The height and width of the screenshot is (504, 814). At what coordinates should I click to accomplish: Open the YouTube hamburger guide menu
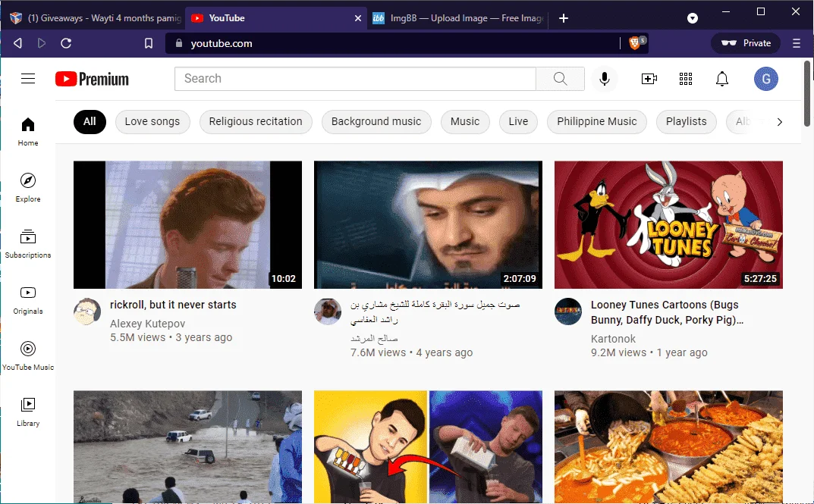[x=28, y=78]
